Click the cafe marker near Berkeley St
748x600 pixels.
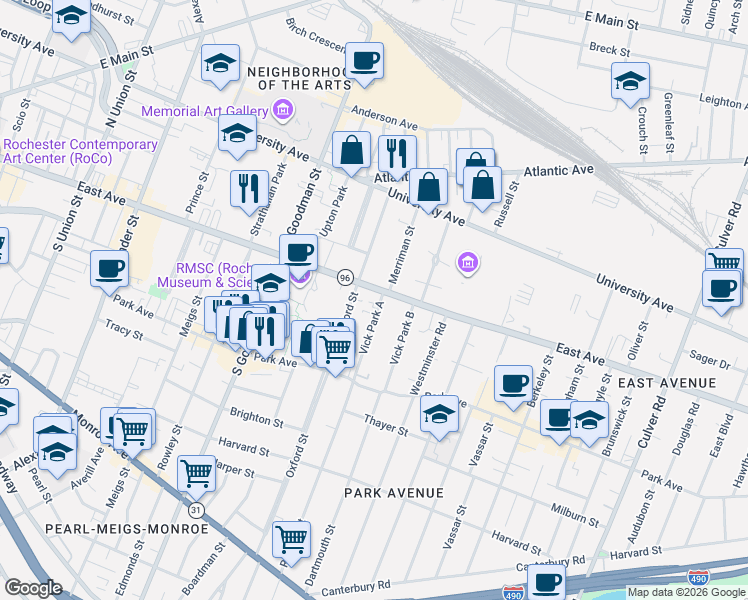tap(513, 384)
